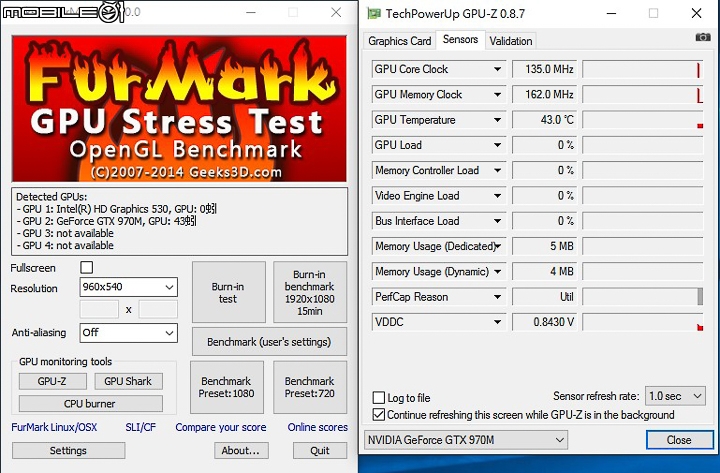Image resolution: width=720 pixels, height=473 pixels.
Task: Take a GPU-Z screenshot with camera icon
Action: (x=703, y=37)
